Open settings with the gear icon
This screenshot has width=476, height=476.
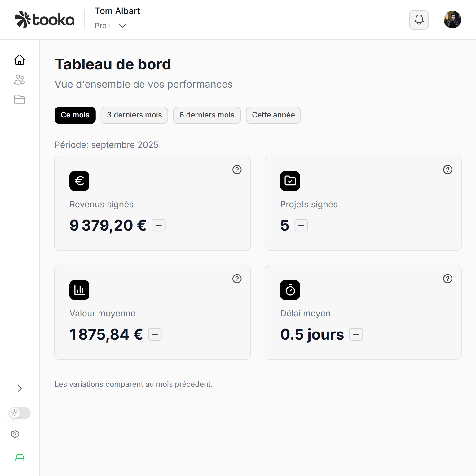(x=15, y=434)
